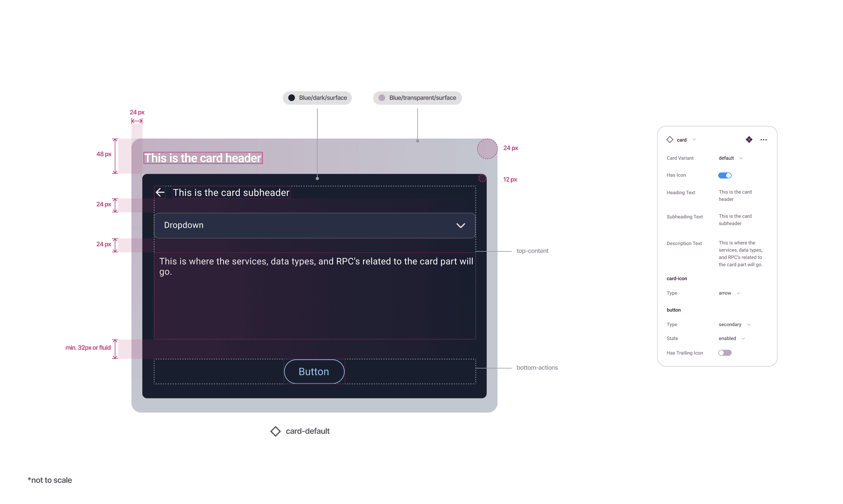Open the three-dot more options menu
The width and height of the screenshot is (843, 504).
pyautogui.click(x=763, y=139)
